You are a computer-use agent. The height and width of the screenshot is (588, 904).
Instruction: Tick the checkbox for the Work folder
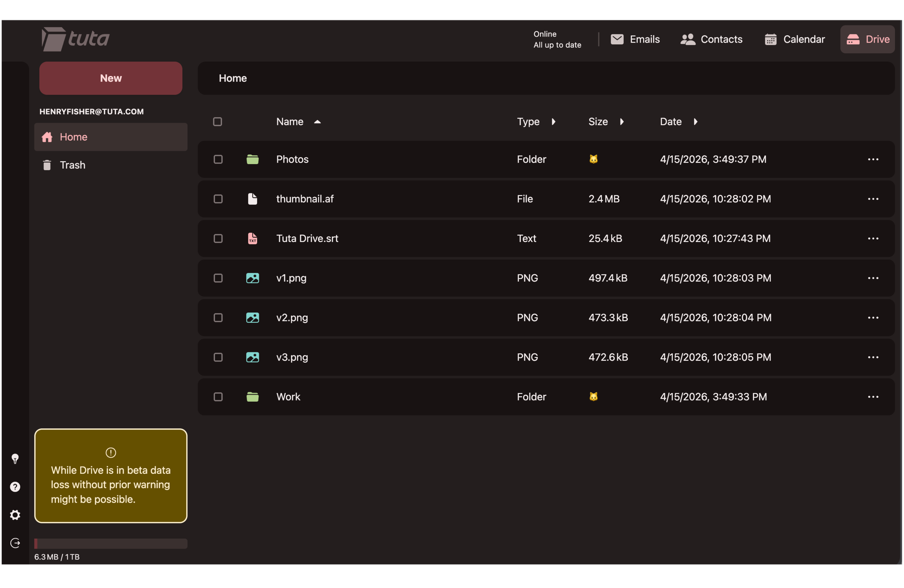click(218, 397)
